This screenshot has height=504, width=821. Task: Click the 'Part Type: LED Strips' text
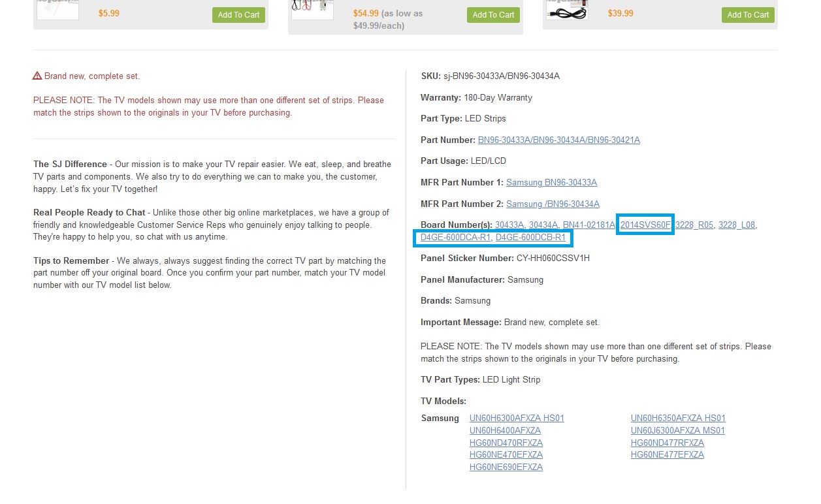[x=463, y=119]
